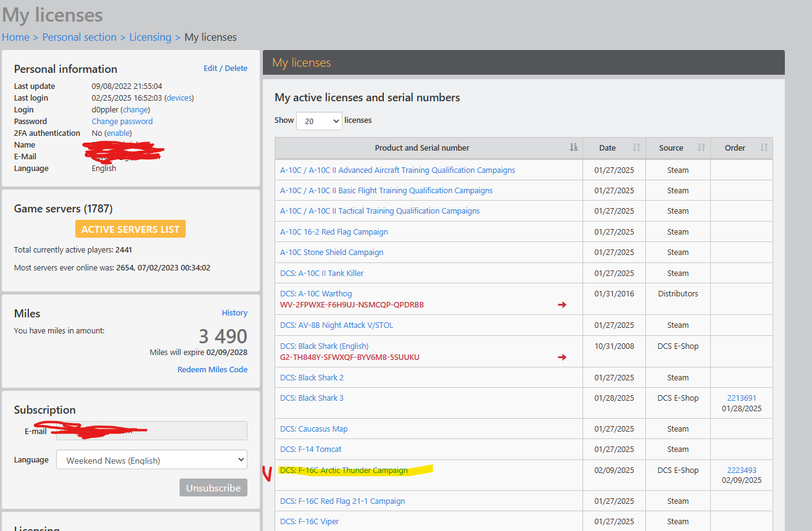Viewport: 812px width, 531px height.
Task: Open Change password link
Action: [x=122, y=122]
